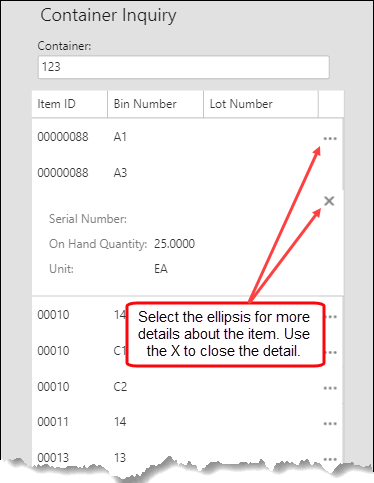
Task: Select item 00011 row text
Action: [53, 422]
